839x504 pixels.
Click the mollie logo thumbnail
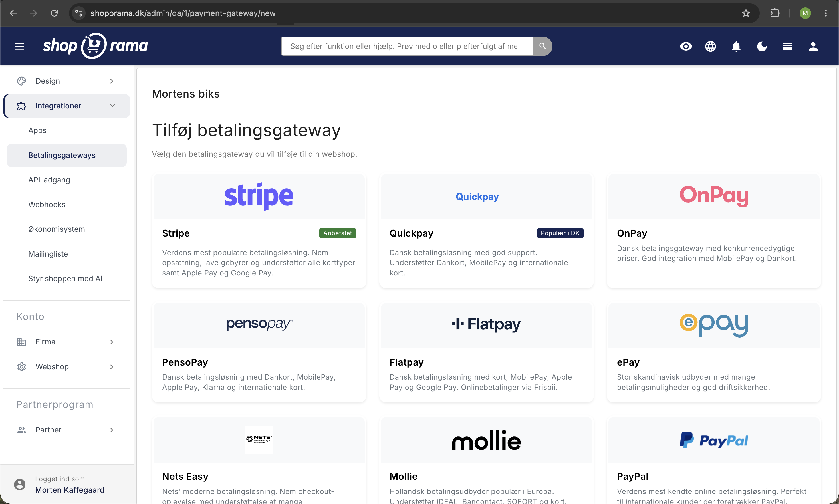[x=486, y=440]
